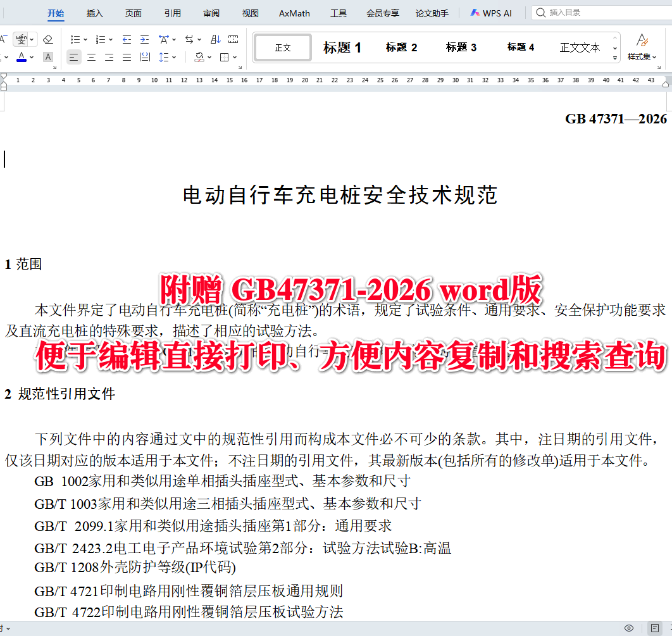The width and height of the screenshot is (672, 636).
Task: Switch to the 插入 ribbon tab
Action: click(x=94, y=13)
